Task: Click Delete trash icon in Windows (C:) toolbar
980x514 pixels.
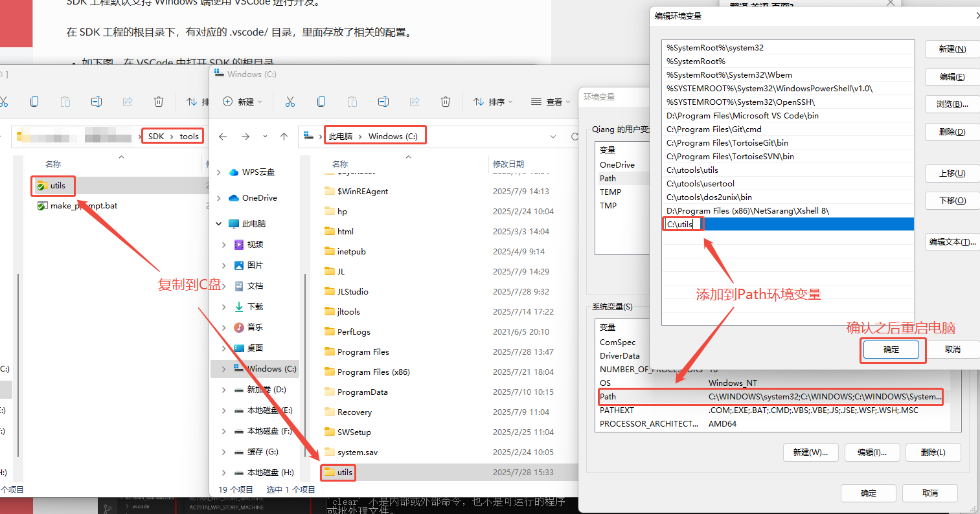Action: click(446, 102)
